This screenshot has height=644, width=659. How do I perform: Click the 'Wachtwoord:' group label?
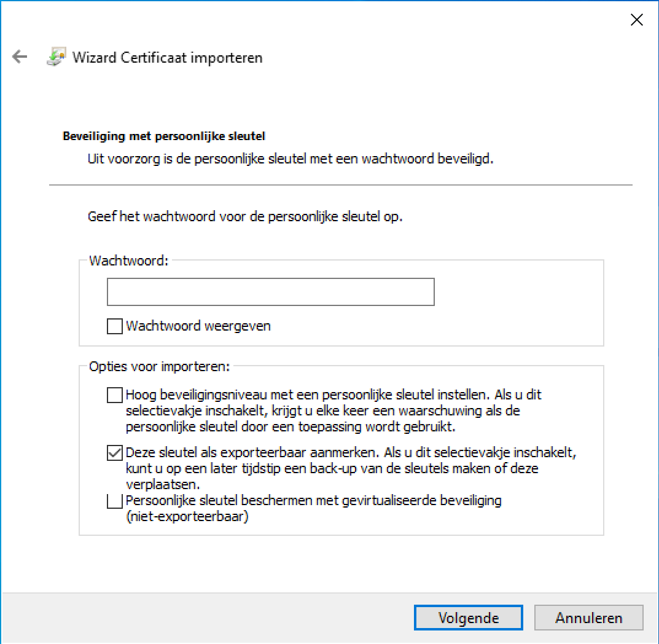pyautogui.click(x=128, y=261)
